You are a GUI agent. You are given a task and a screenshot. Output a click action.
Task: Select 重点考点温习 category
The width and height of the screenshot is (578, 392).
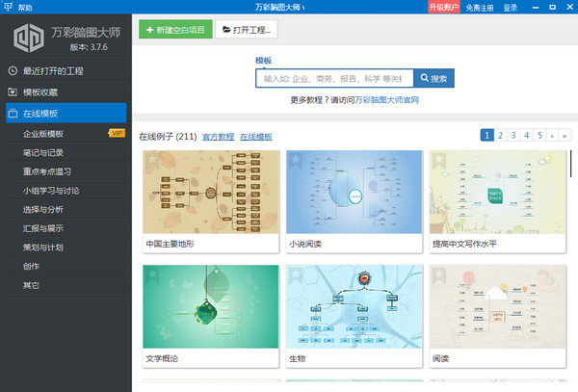(x=47, y=171)
